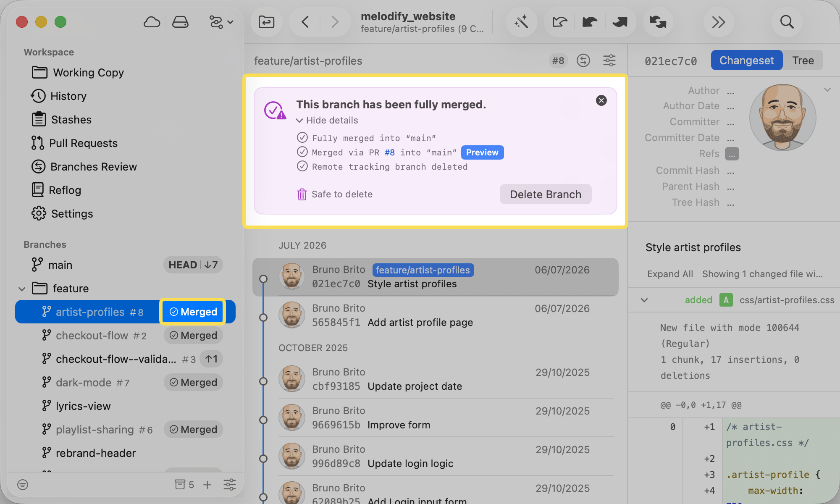Click the #8 pull request badge
The height and width of the screenshot is (504, 840).
coord(558,60)
